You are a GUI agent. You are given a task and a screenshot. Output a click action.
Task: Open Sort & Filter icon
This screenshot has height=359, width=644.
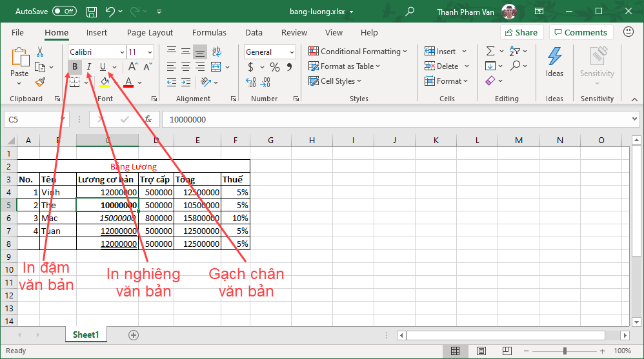click(x=515, y=51)
